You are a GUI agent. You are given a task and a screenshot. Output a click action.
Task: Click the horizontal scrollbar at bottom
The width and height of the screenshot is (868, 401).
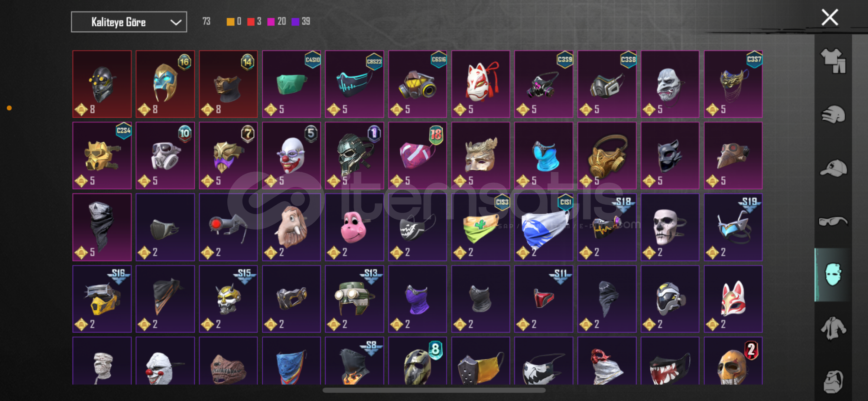coord(434,390)
